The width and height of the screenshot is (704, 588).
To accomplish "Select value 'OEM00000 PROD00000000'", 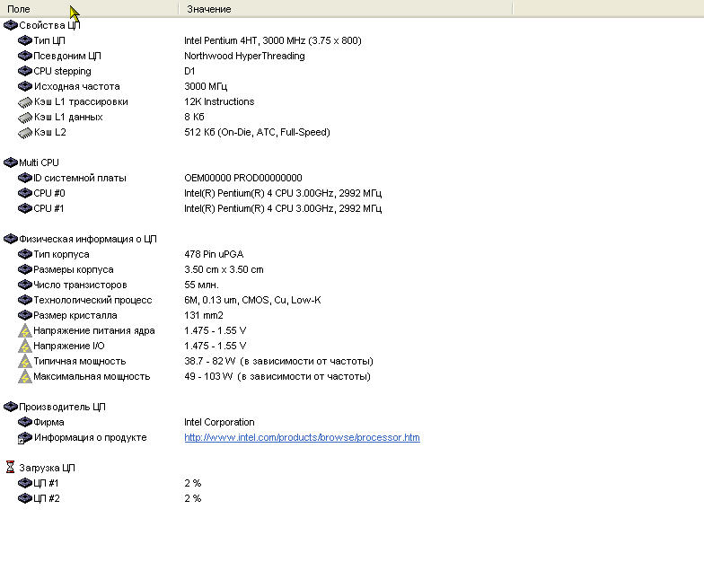I will (242, 178).
